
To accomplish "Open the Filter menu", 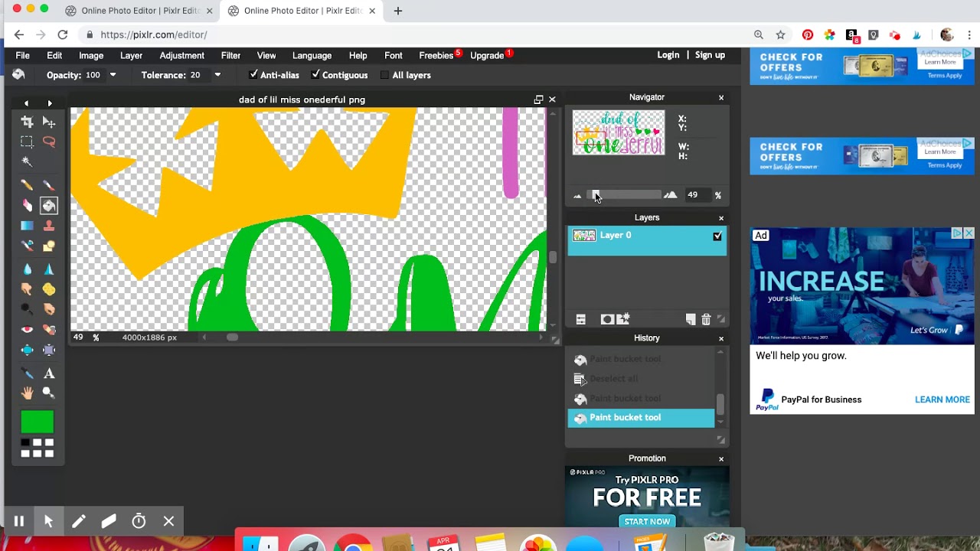I will pyautogui.click(x=230, y=55).
